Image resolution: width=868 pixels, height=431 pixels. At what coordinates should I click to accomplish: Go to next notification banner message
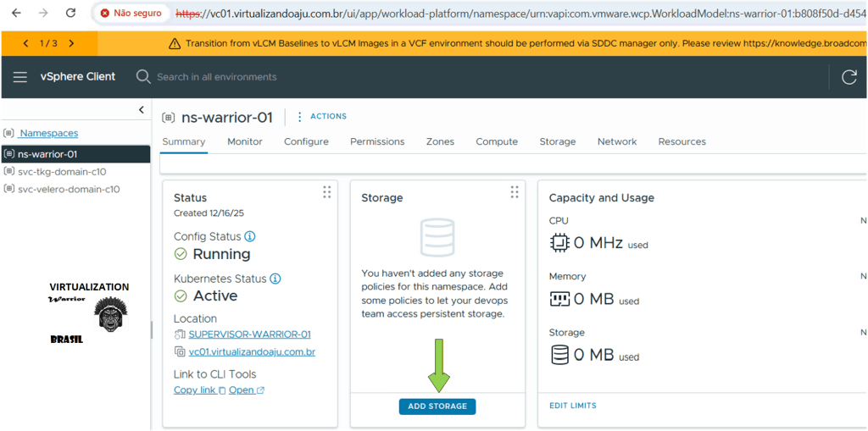(71, 43)
